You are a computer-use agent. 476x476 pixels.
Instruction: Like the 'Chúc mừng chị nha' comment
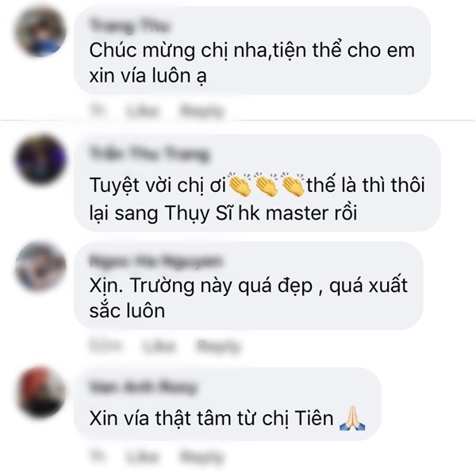(142, 111)
